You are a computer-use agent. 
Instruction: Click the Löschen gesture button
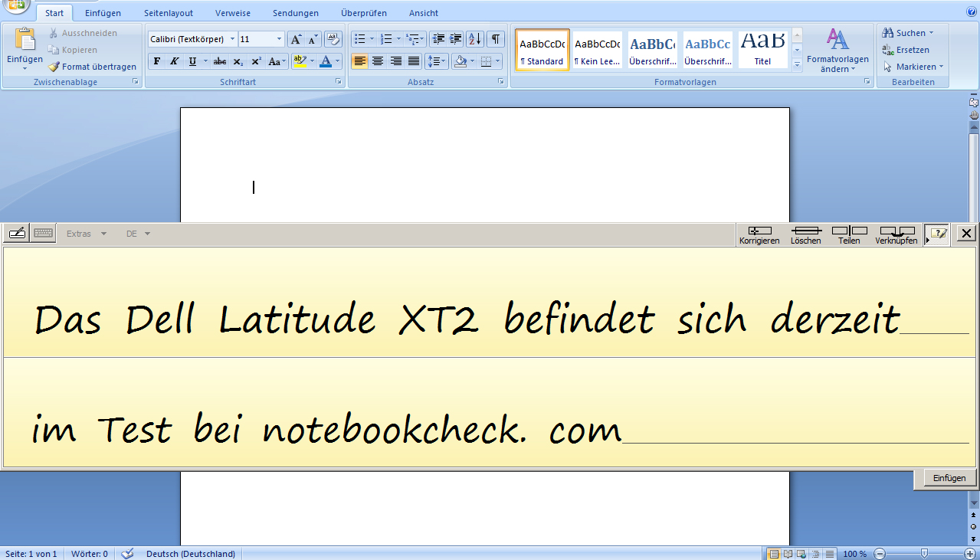point(806,235)
